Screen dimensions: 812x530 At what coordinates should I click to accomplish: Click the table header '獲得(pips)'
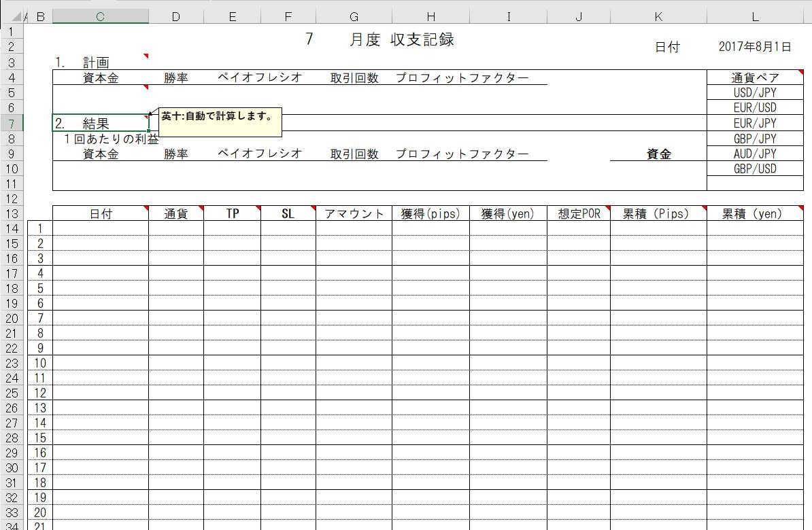pyautogui.click(x=430, y=214)
